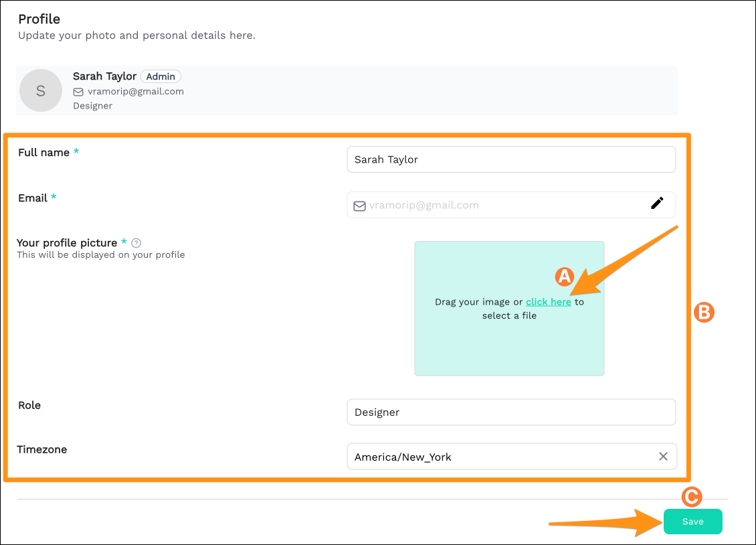This screenshot has width=756, height=545.
Task: Click the orange C annotation marker
Action: (x=691, y=496)
